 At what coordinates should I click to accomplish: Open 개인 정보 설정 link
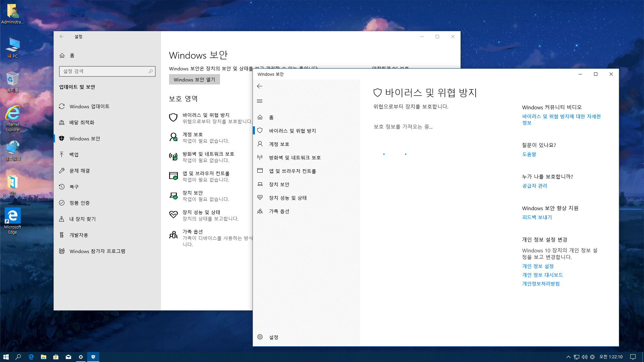(538, 266)
